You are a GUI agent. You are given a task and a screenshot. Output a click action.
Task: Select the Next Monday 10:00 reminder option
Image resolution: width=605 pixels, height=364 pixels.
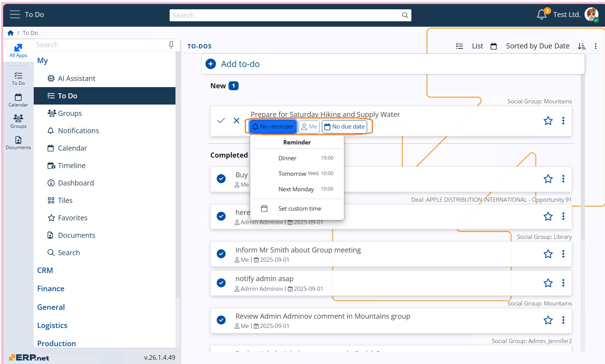click(x=297, y=189)
